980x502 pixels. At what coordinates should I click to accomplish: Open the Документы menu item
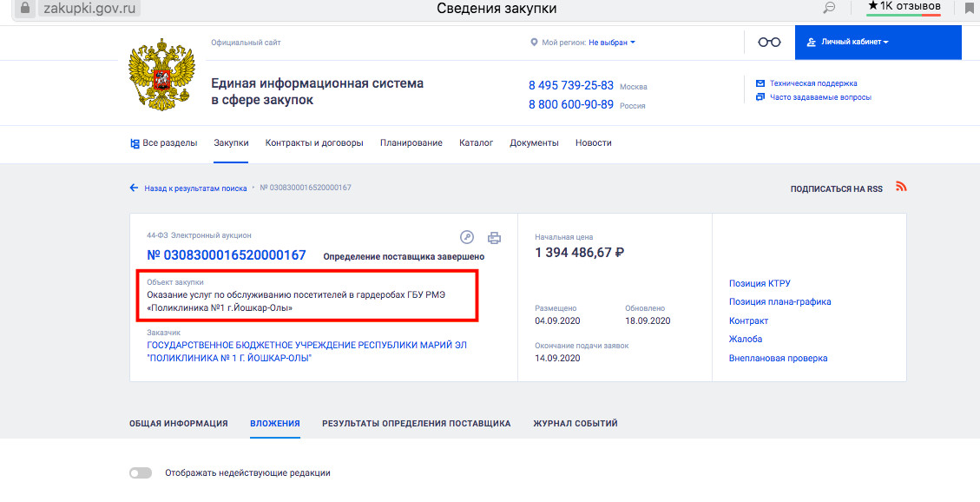pos(534,143)
